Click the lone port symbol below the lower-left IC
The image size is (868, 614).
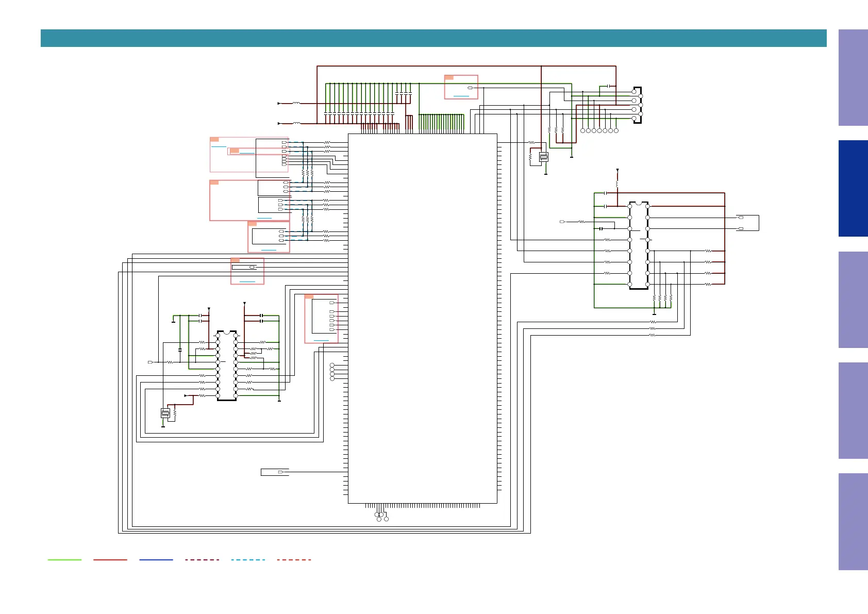281,472
